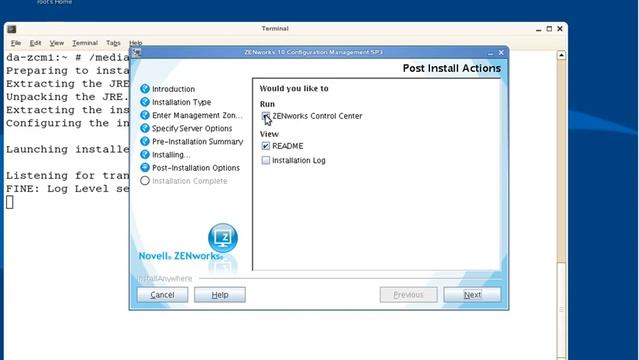Toggle the ZENworks Control Center checkbox
Image resolution: width=640 pixels, height=360 pixels.
[265, 116]
